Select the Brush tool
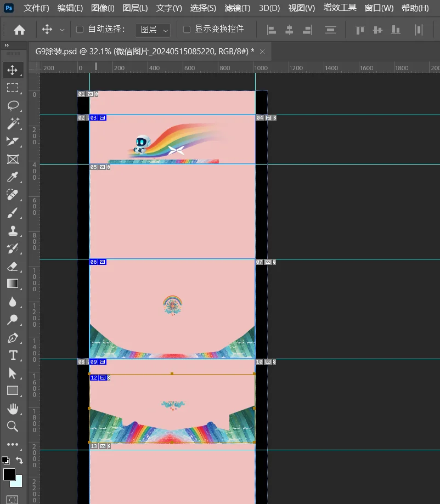 tap(12, 213)
